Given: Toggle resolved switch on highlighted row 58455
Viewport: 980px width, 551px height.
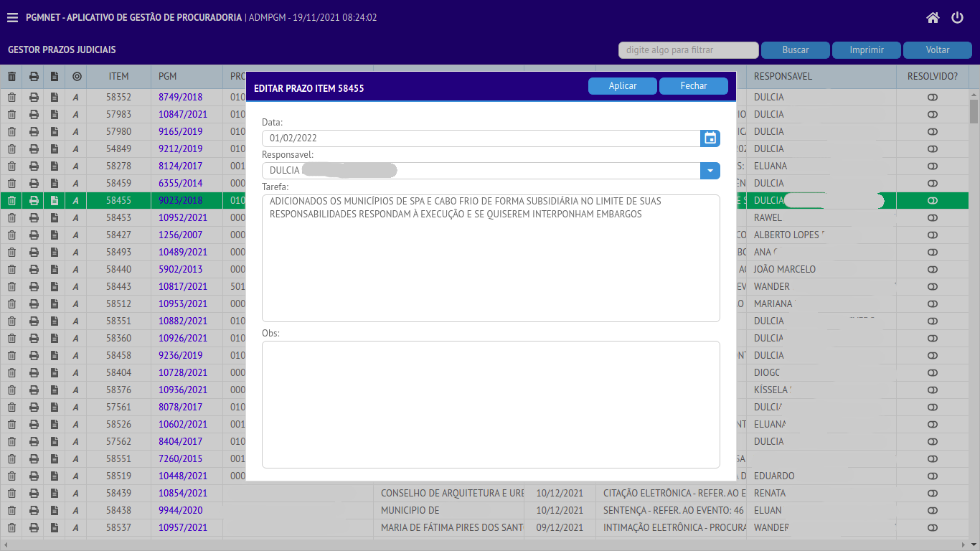Looking at the screenshot, I should [932, 201].
